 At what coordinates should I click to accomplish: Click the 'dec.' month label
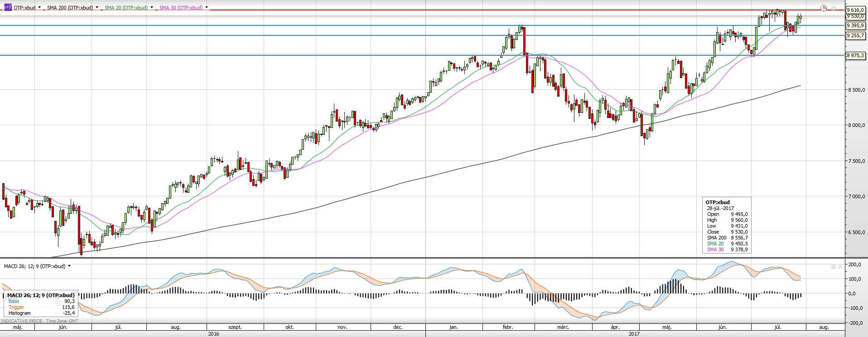pyautogui.click(x=398, y=327)
